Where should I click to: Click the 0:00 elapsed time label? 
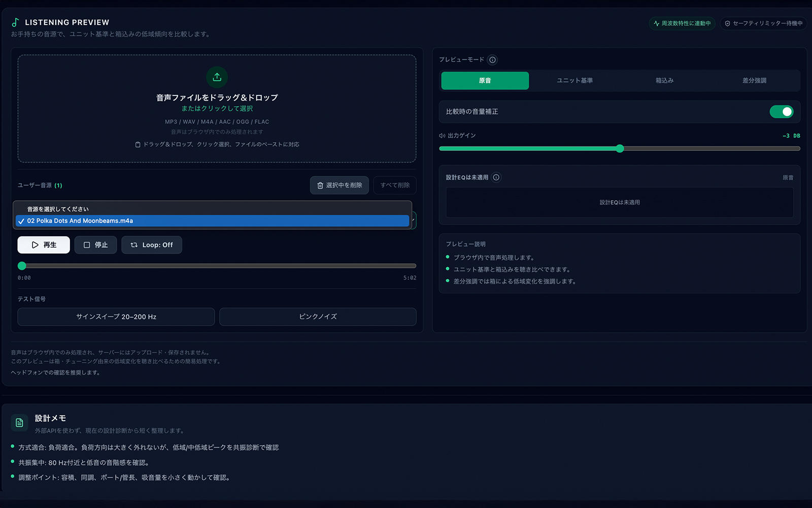(24, 278)
